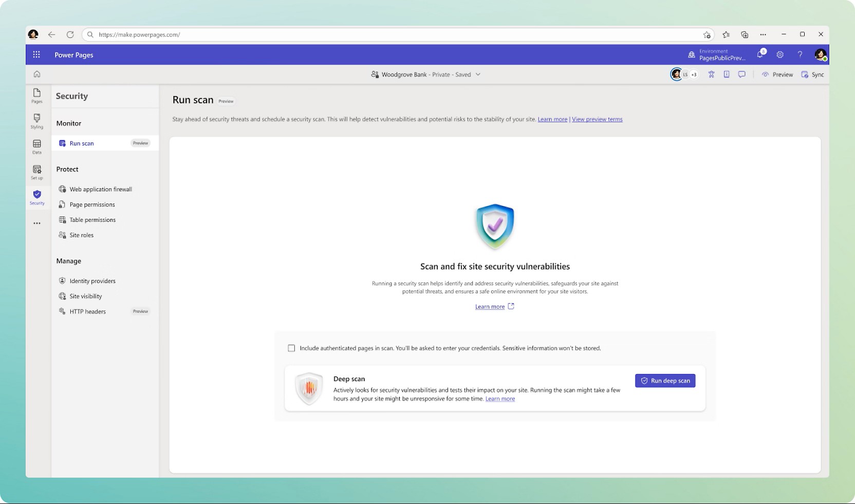Viewport: 855px width, 504px height.
Task: Select the Styling workspace icon
Action: tap(36, 122)
